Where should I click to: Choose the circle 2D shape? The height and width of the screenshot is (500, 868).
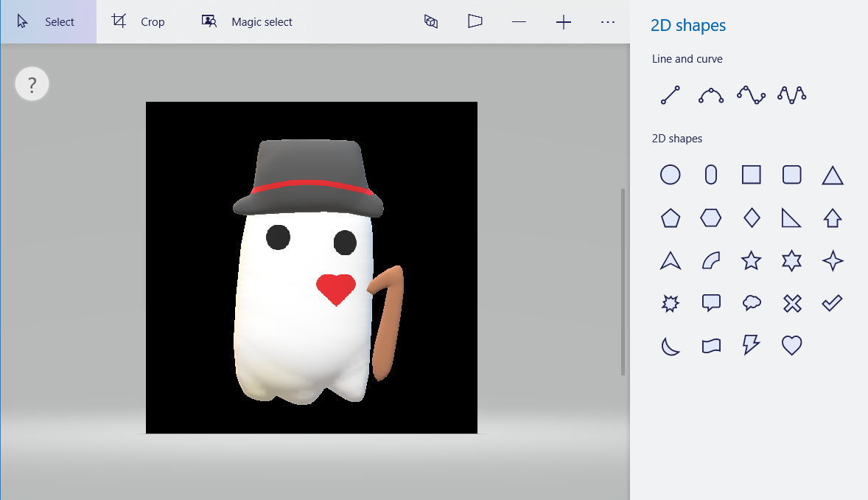click(670, 175)
